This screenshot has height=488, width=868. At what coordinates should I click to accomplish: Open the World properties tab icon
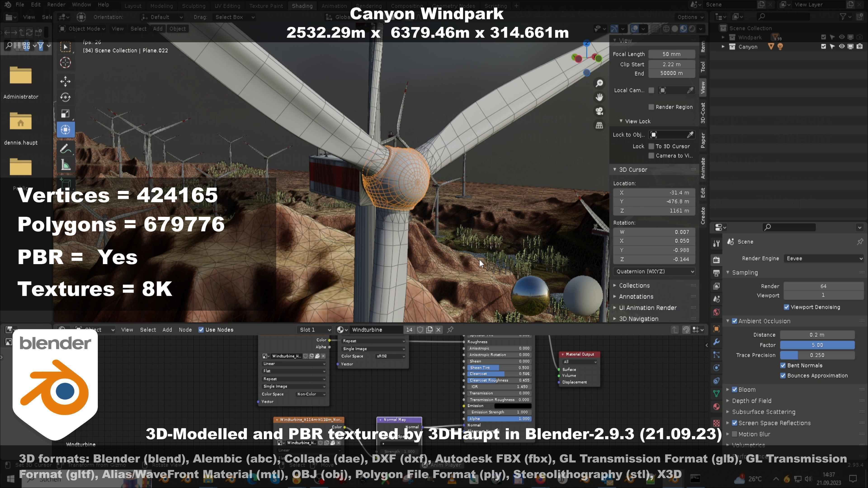pyautogui.click(x=716, y=312)
